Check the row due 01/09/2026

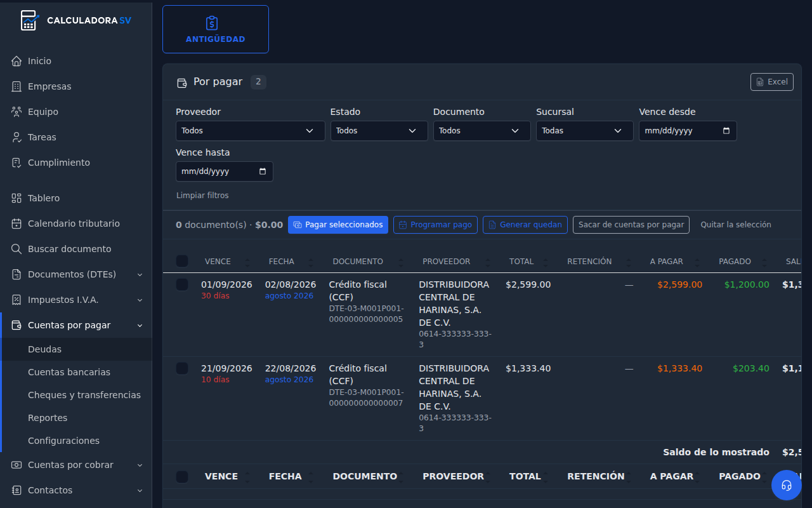[x=182, y=284]
